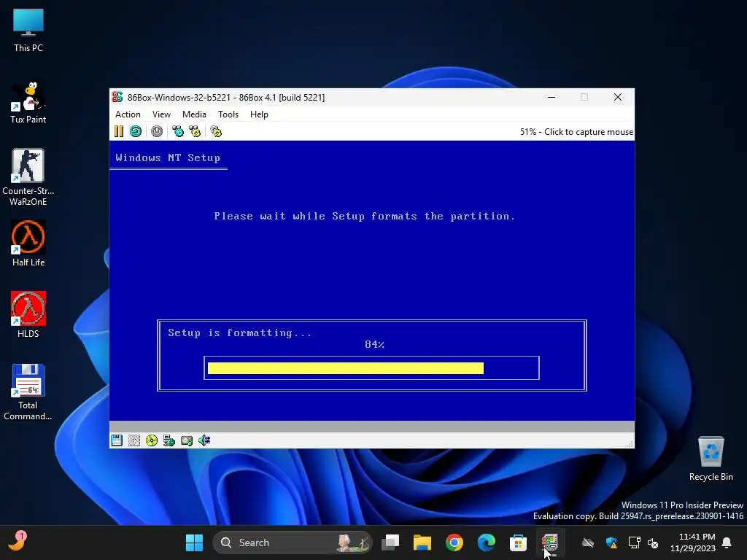Screen dimensions: 747x560
Task: Click the CD-ROM disc status bar icon
Action: pyautogui.click(x=152, y=440)
